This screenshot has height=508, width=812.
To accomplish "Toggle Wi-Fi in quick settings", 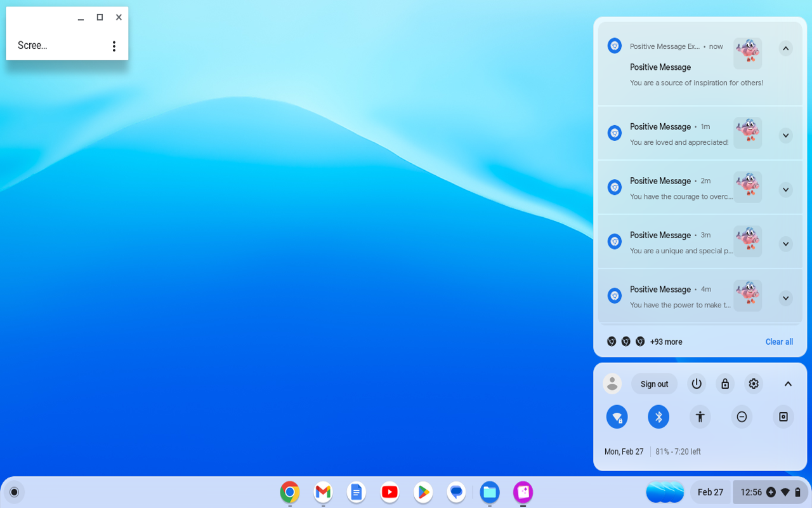I will pyautogui.click(x=617, y=417).
